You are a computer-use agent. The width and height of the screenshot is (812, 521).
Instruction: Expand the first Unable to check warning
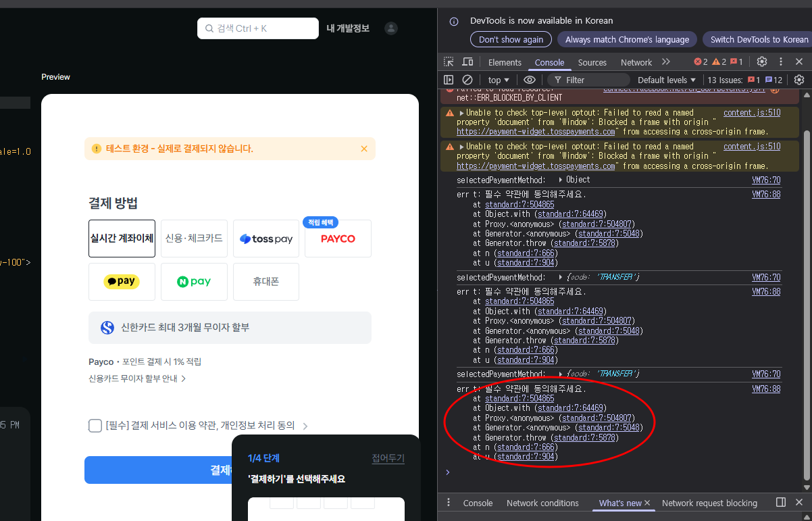461,113
